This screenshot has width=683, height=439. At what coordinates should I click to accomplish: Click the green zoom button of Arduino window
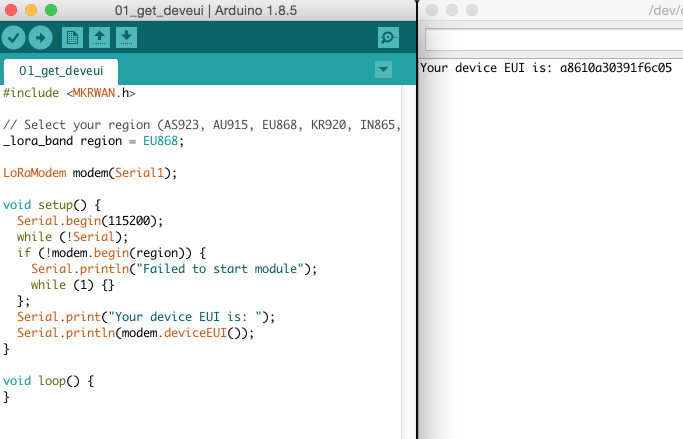click(51, 10)
